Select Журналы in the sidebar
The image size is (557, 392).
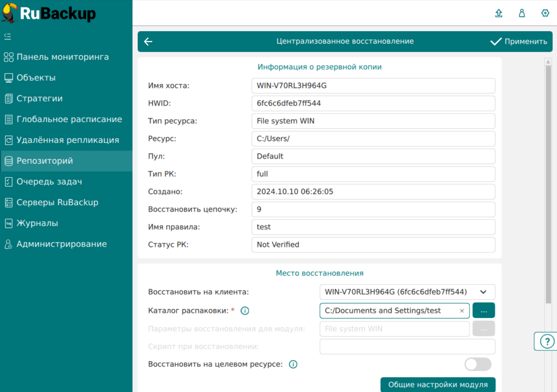point(37,223)
